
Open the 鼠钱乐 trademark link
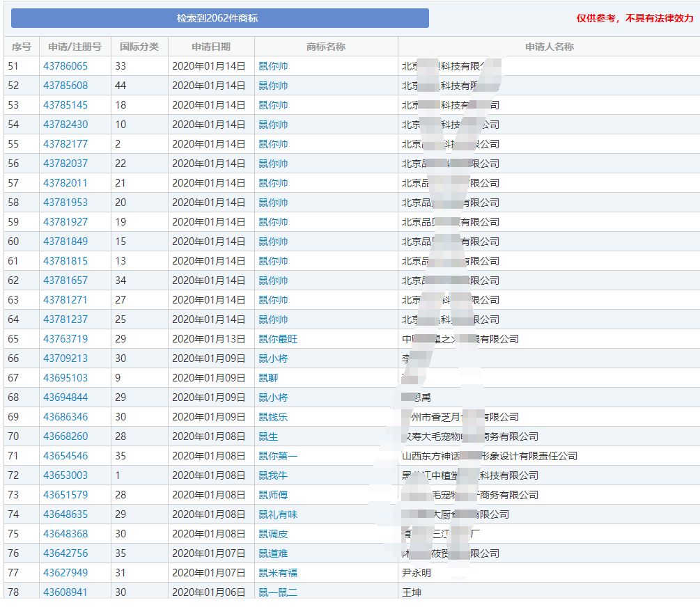pos(273,417)
